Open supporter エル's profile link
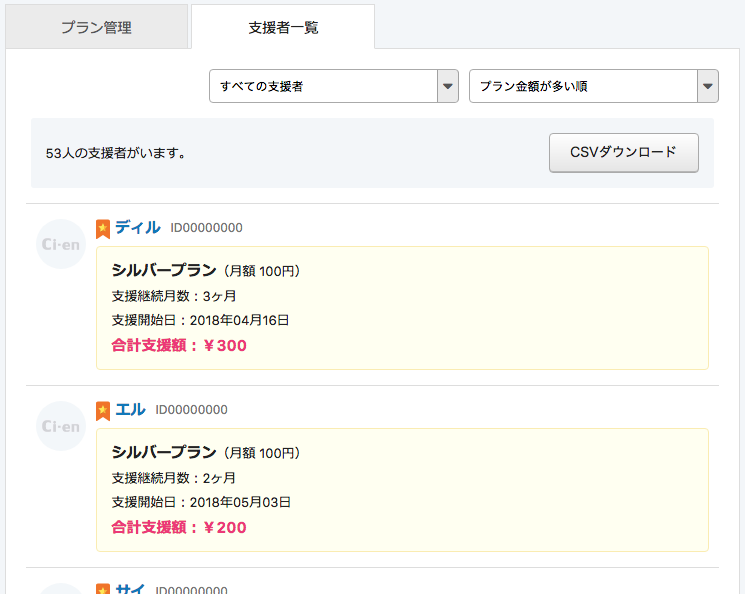Screen dimensions: 745x594 point(130,409)
